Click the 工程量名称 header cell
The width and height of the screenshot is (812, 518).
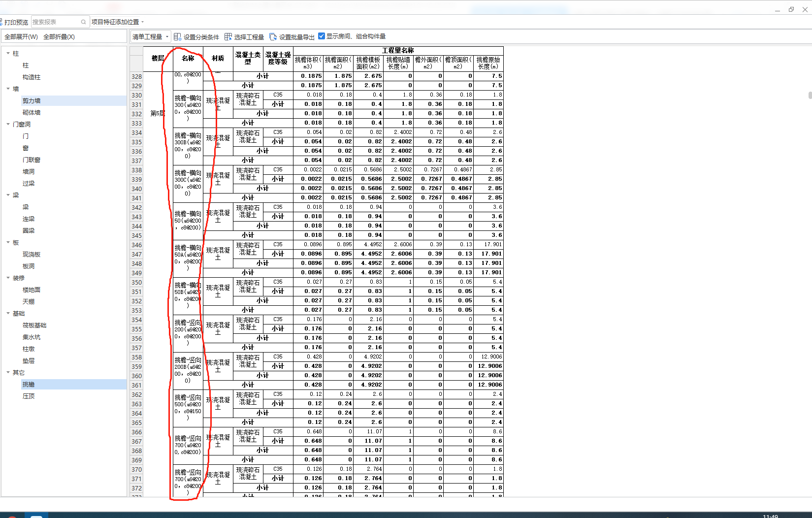[x=398, y=51]
